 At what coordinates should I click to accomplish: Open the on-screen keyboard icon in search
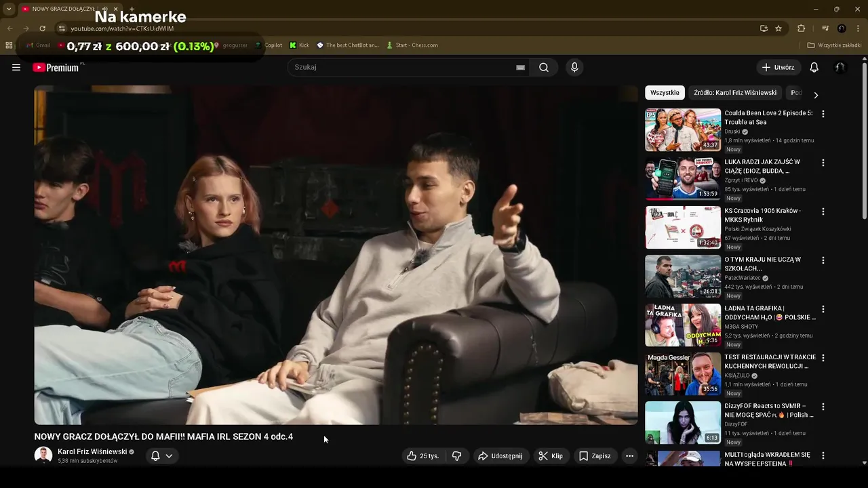pos(520,67)
